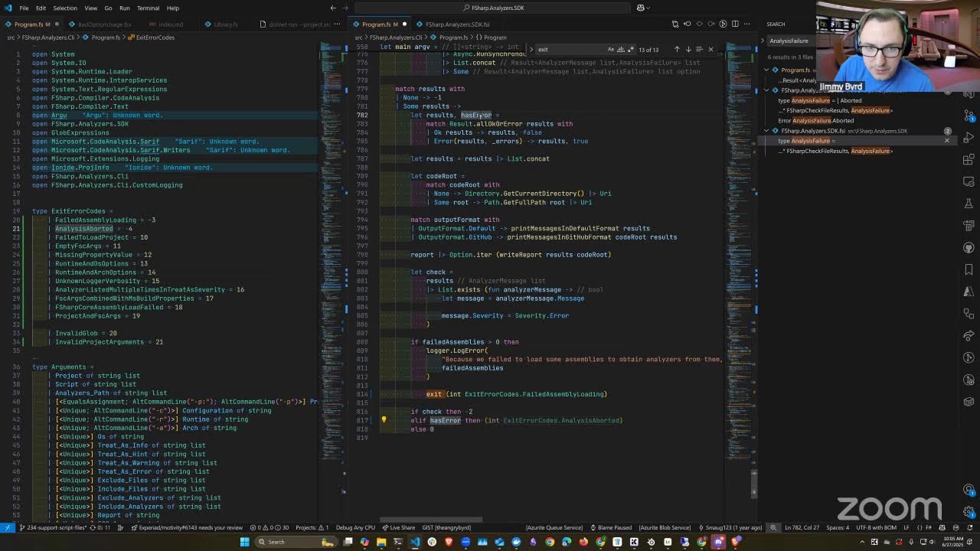Change the 'LF' end-of-line sequence
This screenshot has width=980, height=551.
click(906, 527)
